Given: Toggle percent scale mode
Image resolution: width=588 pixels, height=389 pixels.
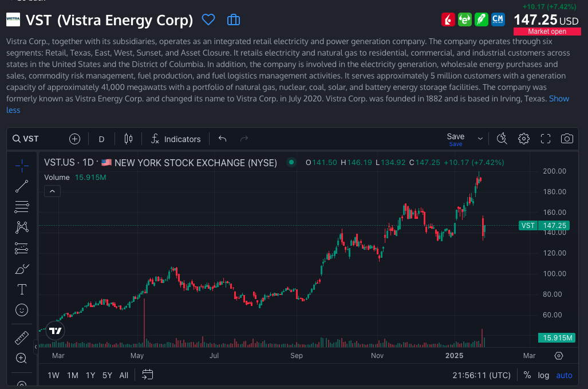Looking at the screenshot, I should coord(527,375).
